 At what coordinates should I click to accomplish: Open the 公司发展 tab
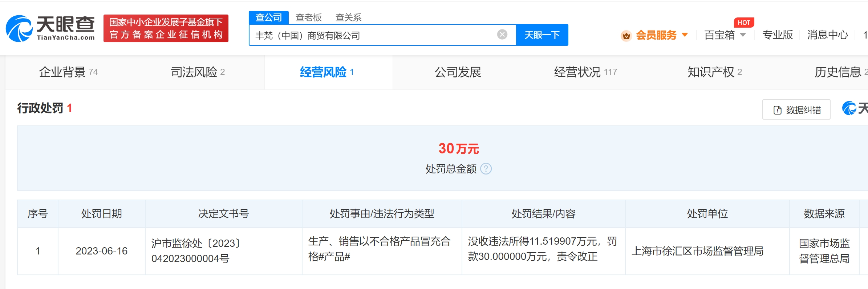coord(458,72)
